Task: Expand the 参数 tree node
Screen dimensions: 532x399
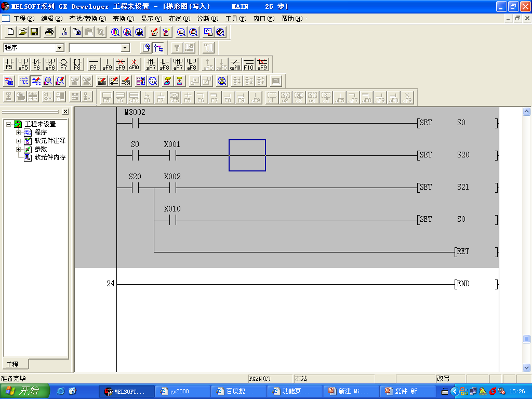Action: click(19, 149)
